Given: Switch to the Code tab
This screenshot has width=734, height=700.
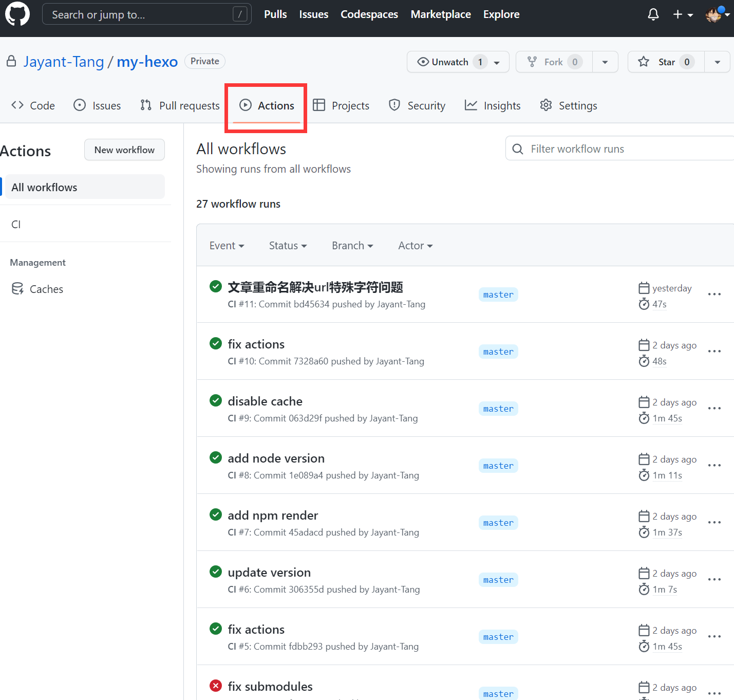Looking at the screenshot, I should point(33,105).
